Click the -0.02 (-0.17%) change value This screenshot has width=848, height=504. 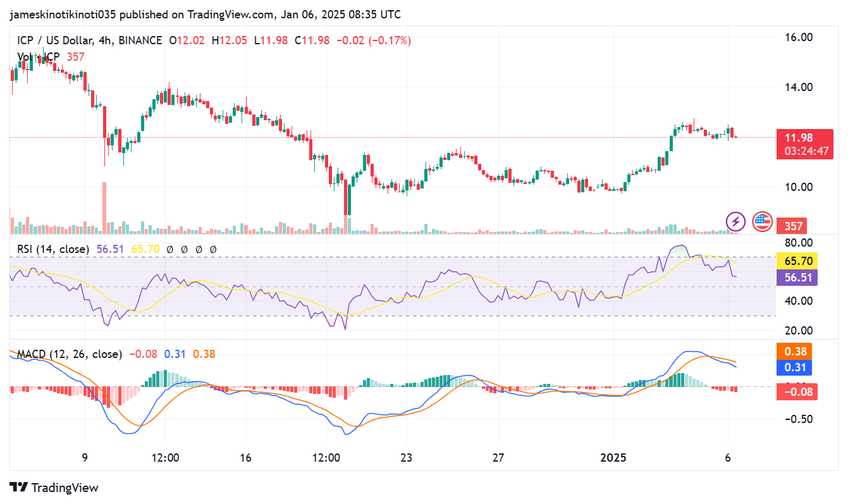click(373, 40)
